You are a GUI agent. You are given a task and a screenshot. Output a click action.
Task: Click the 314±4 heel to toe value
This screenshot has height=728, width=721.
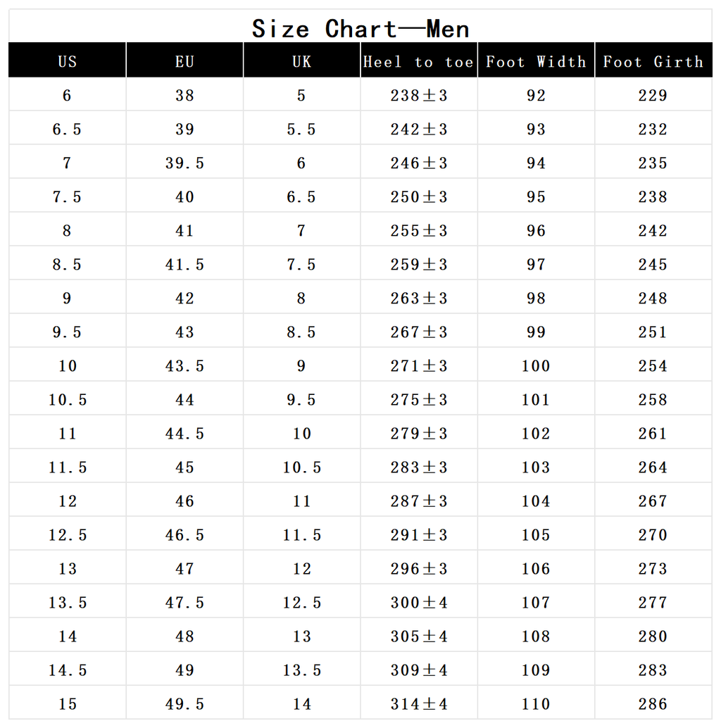pos(419,703)
